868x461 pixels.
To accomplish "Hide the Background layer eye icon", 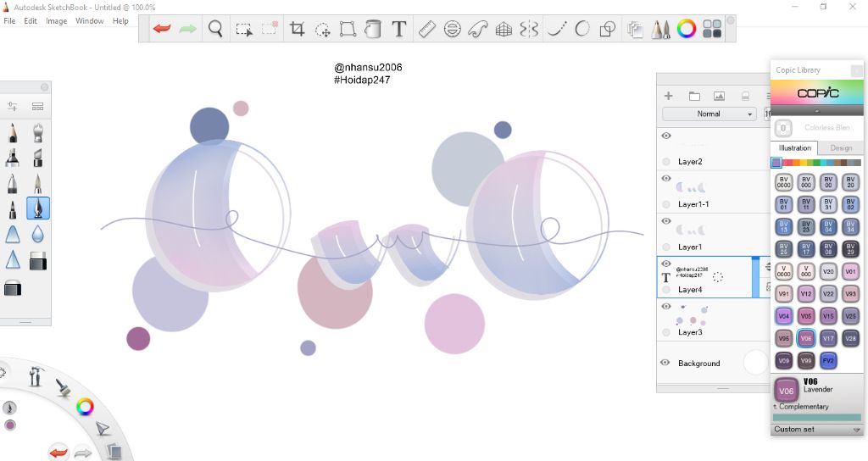I will point(665,363).
